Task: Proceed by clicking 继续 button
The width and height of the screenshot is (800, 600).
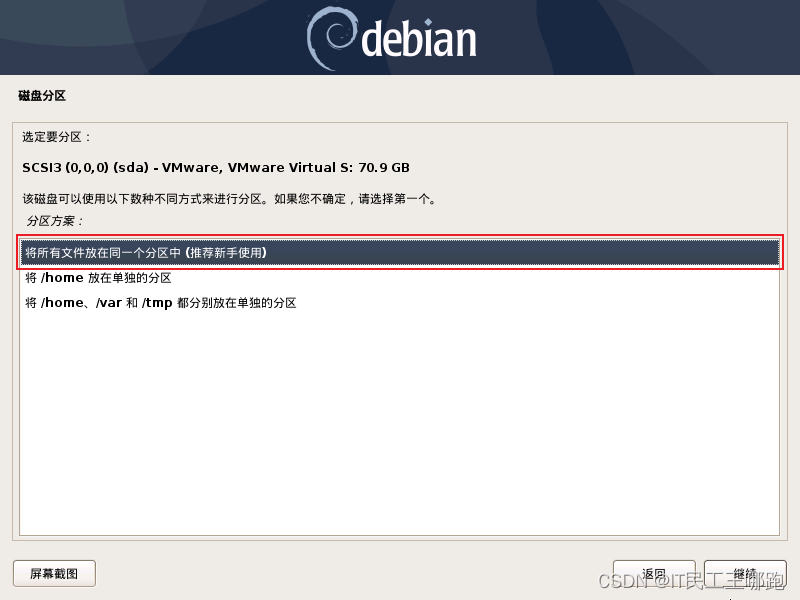Action: pyautogui.click(x=745, y=574)
